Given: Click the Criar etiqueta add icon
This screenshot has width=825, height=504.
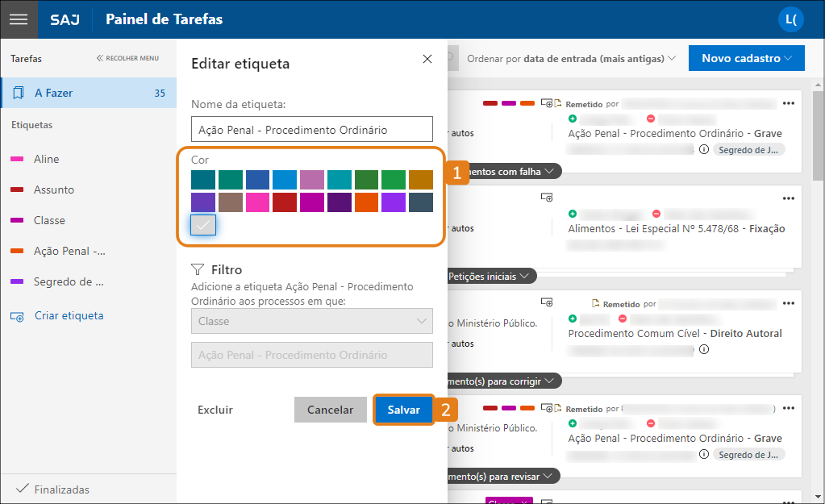Looking at the screenshot, I should point(18,316).
